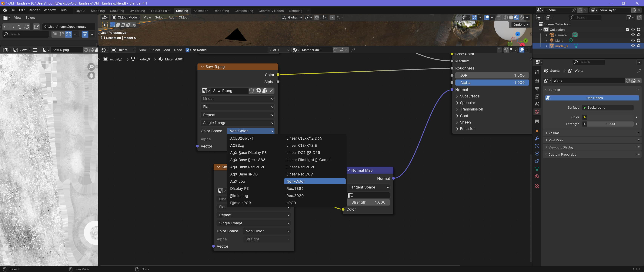Screen dimensions: 644x272
Task: Click the file browser back arrow
Action: pos(6,26)
